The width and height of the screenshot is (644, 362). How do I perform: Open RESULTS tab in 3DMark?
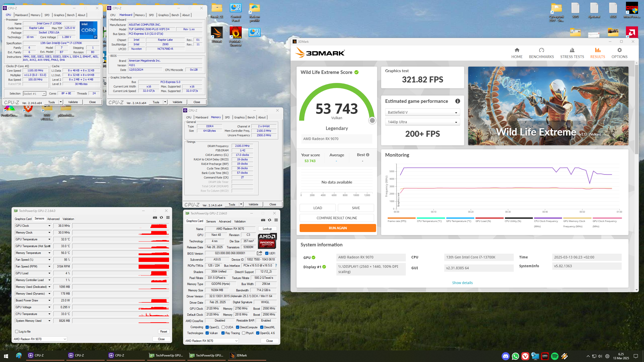(x=597, y=53)
